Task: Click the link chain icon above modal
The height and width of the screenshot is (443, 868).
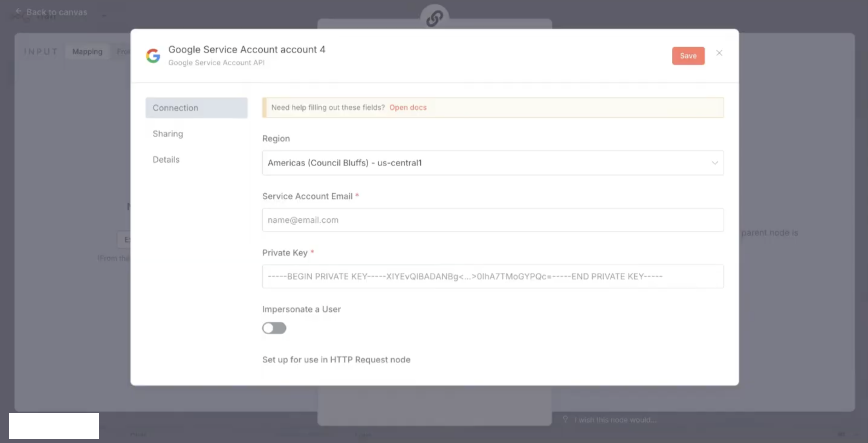Action: click(434, 19)
